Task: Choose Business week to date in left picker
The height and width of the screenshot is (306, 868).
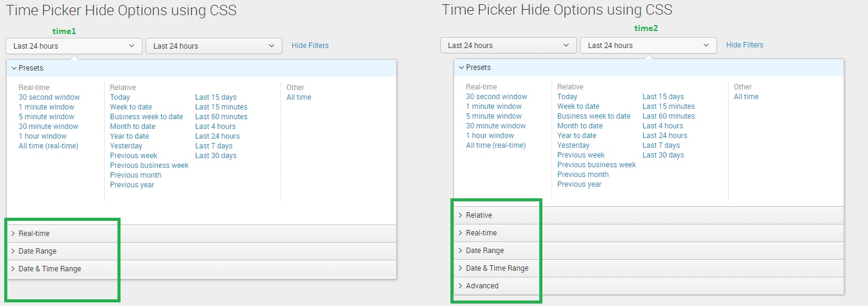Action: click(x=146, y=117)
